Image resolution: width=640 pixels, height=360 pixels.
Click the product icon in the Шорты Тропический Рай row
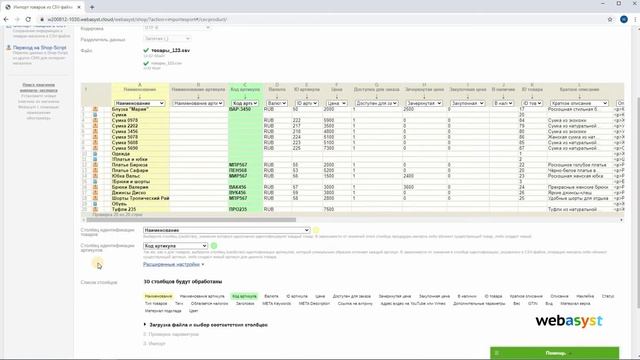click(x=95, y=198)
